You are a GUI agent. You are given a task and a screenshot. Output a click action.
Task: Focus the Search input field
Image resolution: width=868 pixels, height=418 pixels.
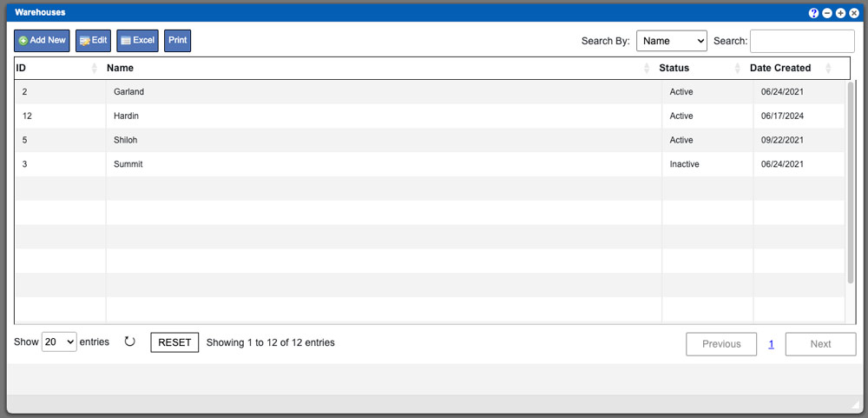pyautogui.click(x=802, y=41)
